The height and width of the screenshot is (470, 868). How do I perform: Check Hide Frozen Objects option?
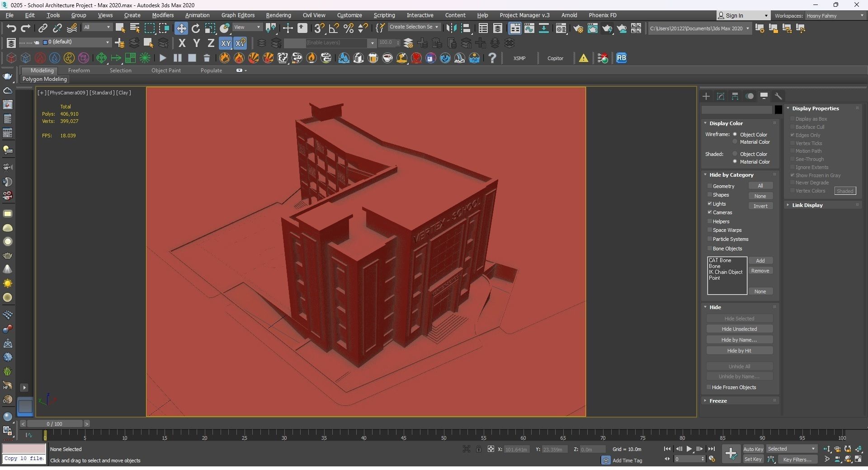click(709, 387)
